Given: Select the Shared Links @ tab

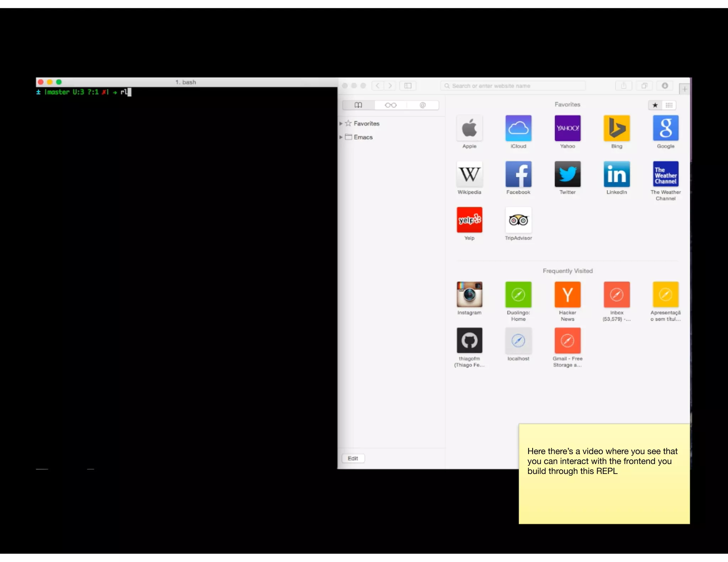Looking at the screenshot, I should pyautogui.click(x=423, y=105).
